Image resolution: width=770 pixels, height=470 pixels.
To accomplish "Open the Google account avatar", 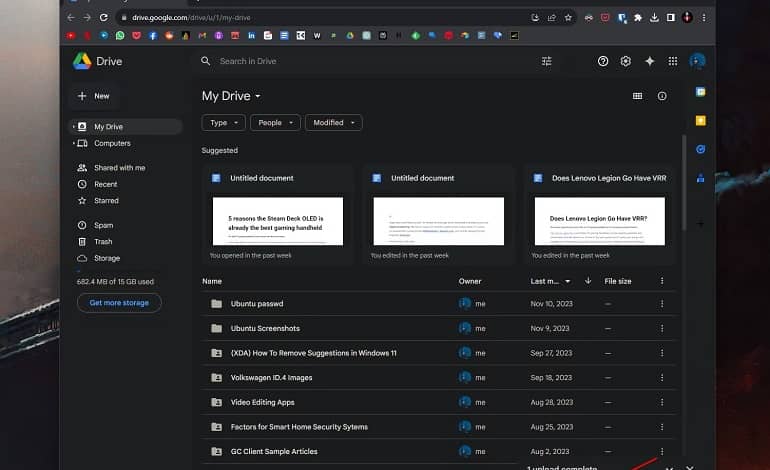I will pos(697,61).
